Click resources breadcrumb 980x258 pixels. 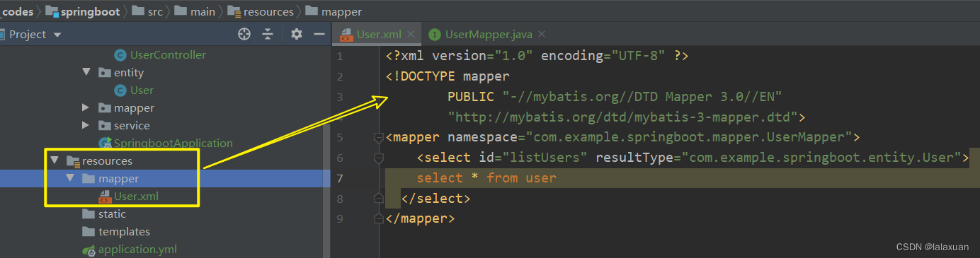(x=269, y=11)
